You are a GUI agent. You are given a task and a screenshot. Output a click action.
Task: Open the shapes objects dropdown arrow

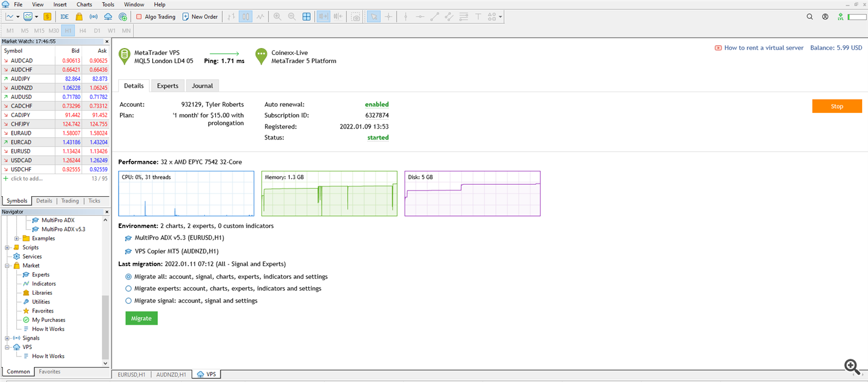click(x=501, y=17)
